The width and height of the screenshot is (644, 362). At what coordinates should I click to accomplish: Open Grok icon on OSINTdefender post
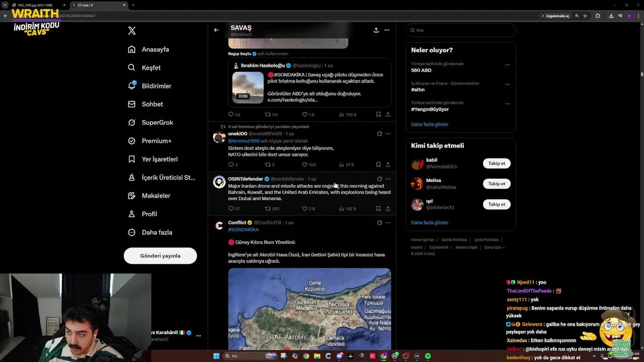click(379, 179)
